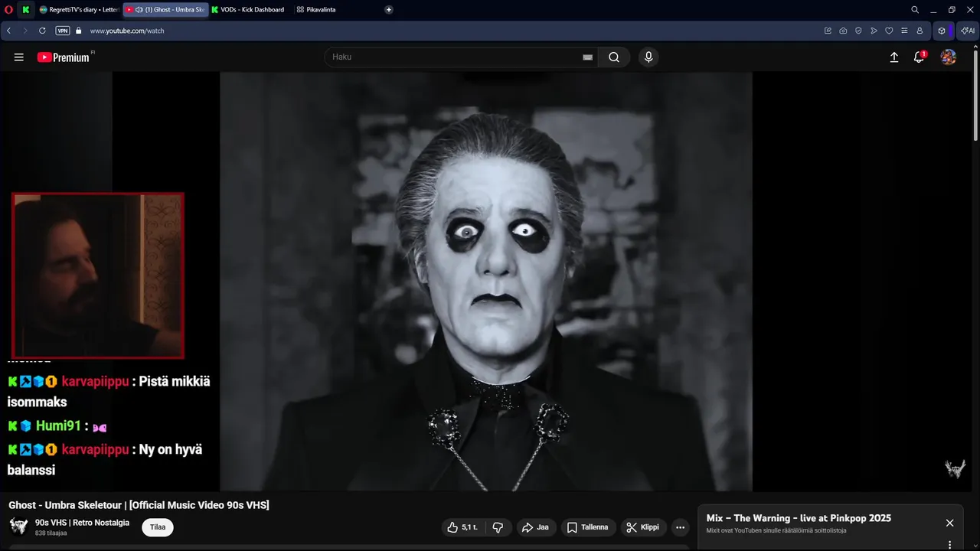This screenshot has height=551, width=980.
Task: Click the page vertical scrollbar thumb
Action: click(975, 96)
